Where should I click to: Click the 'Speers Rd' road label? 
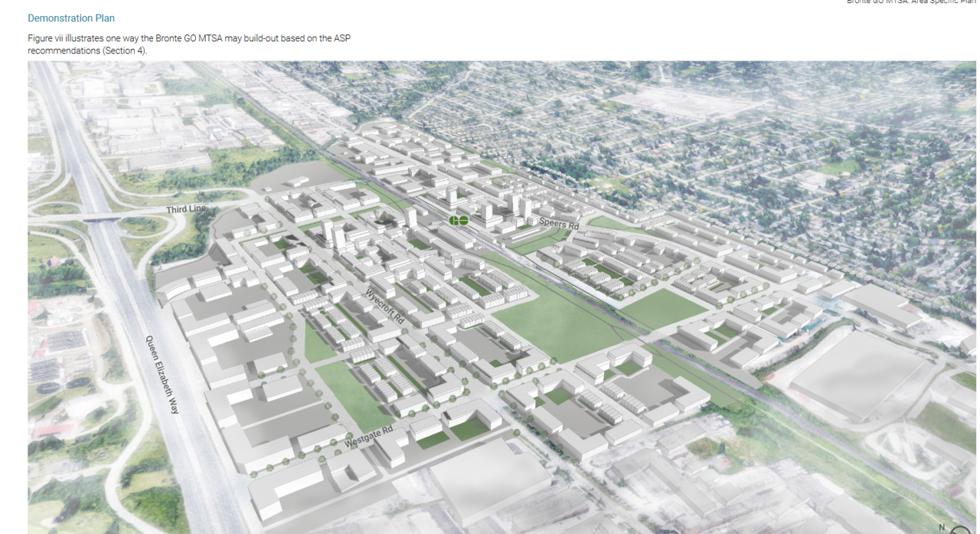pos(559,224)
